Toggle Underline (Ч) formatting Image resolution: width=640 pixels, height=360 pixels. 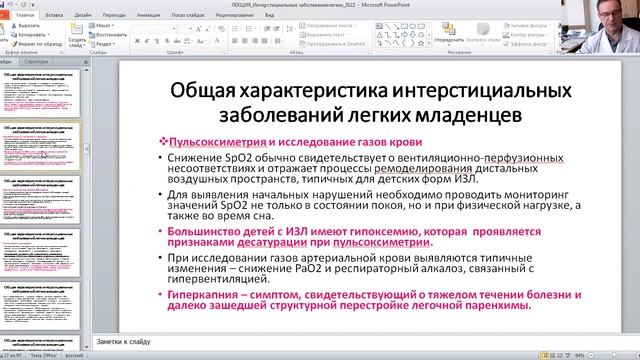(157, 41)
